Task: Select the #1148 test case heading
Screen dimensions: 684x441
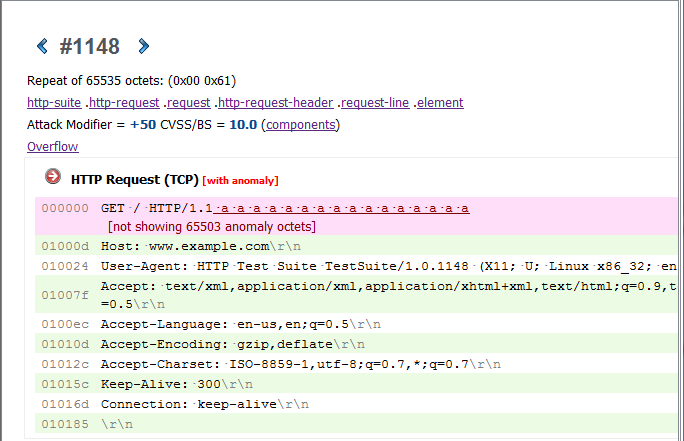Action: (x=89, y=46)
